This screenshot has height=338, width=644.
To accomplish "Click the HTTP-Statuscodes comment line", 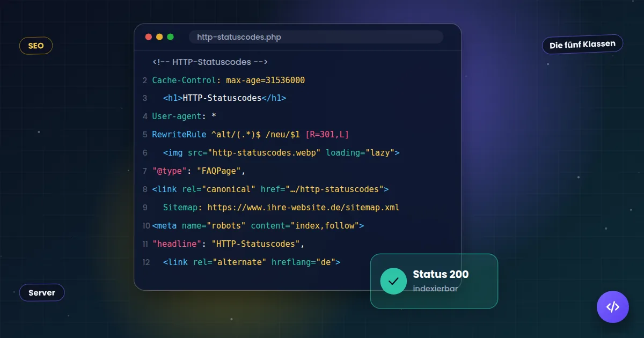I will (210, 62).
